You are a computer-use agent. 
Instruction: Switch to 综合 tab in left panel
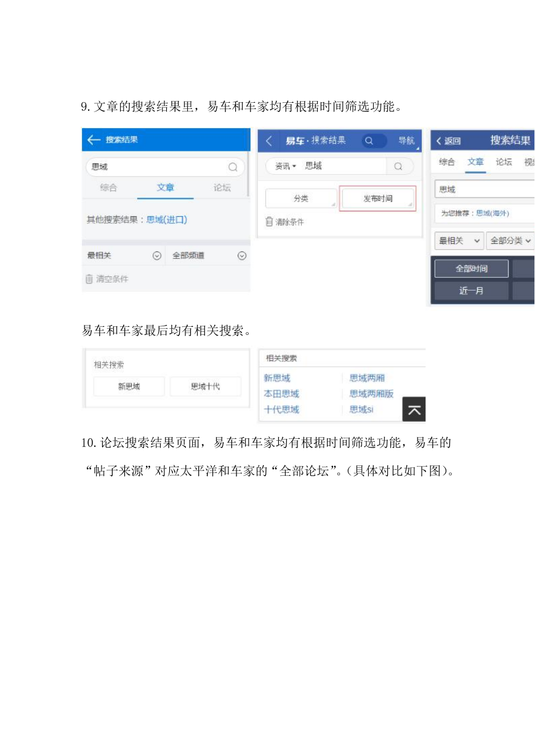click(108, 188)
